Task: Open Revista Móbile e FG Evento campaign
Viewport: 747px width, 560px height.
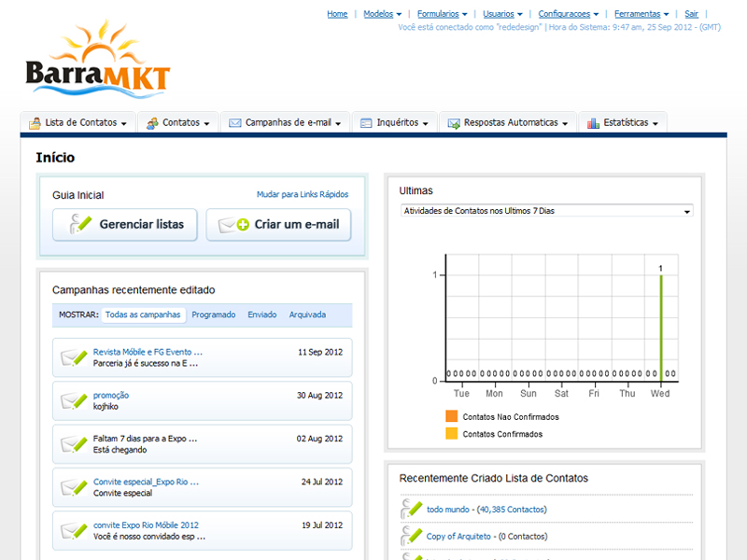Action: point(148,352)
